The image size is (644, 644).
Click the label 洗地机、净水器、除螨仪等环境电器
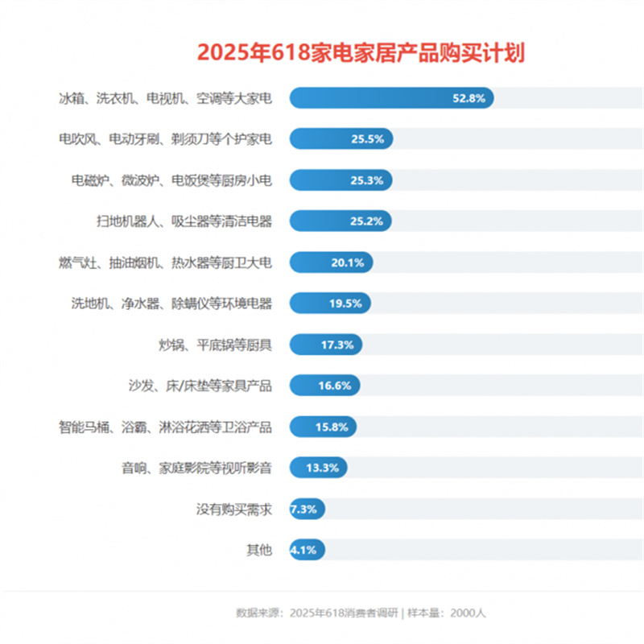point(171,303)
